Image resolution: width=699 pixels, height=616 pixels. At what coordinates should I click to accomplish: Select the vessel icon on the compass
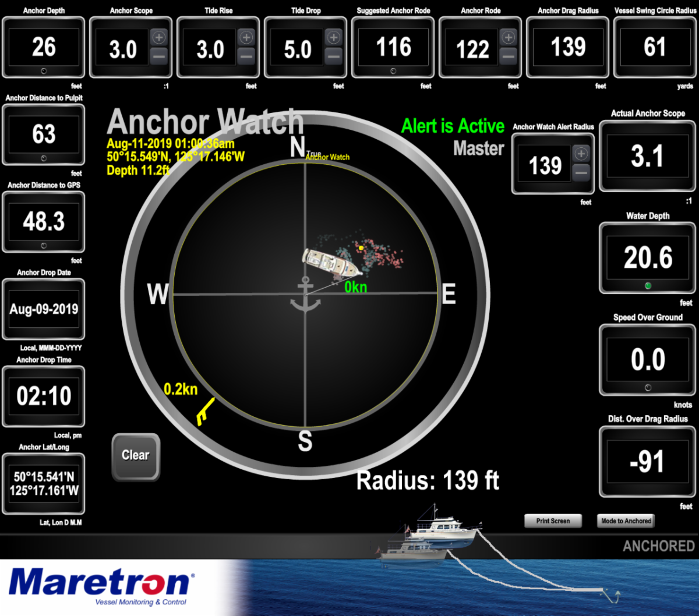[332, 263]
